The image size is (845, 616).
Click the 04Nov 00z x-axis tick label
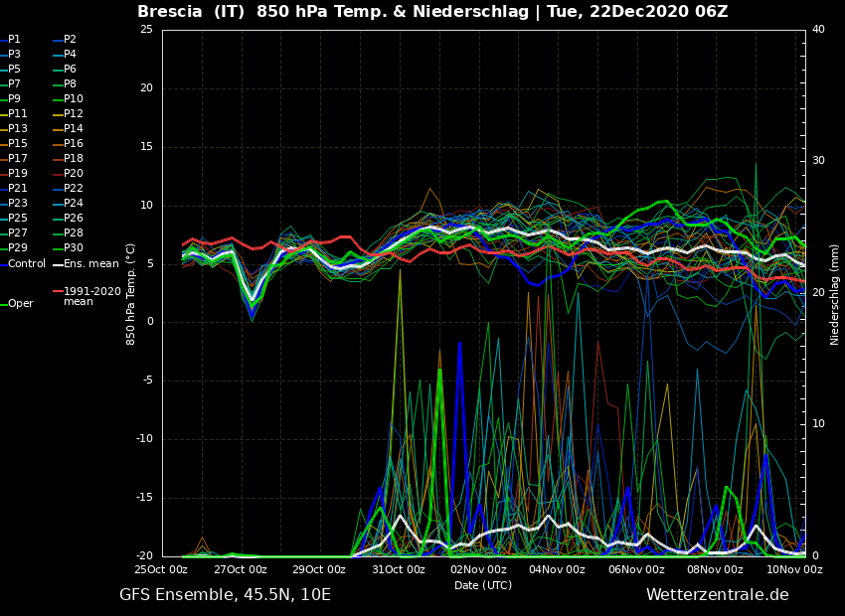click(557, 570)
